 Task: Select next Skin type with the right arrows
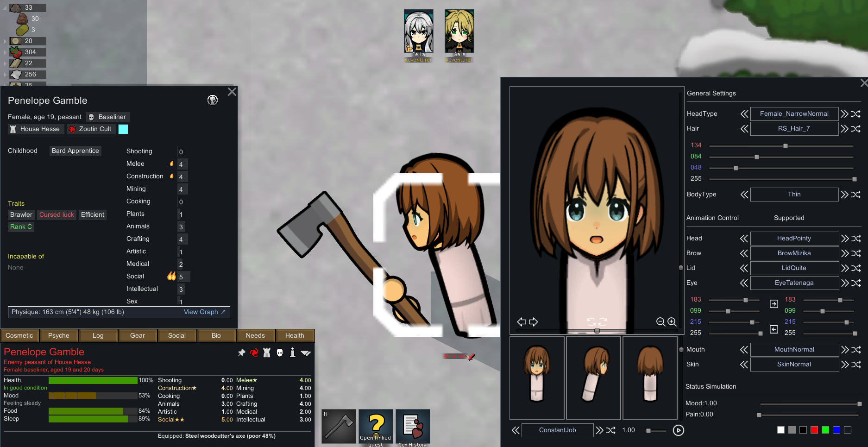(845, 365)
